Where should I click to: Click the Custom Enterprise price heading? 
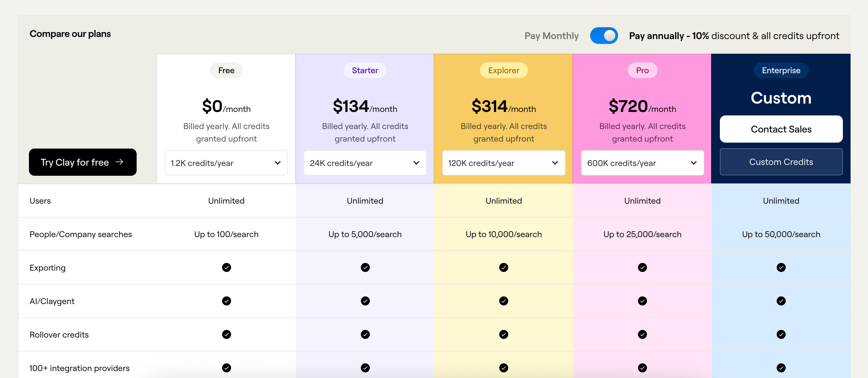pos(781,98)
